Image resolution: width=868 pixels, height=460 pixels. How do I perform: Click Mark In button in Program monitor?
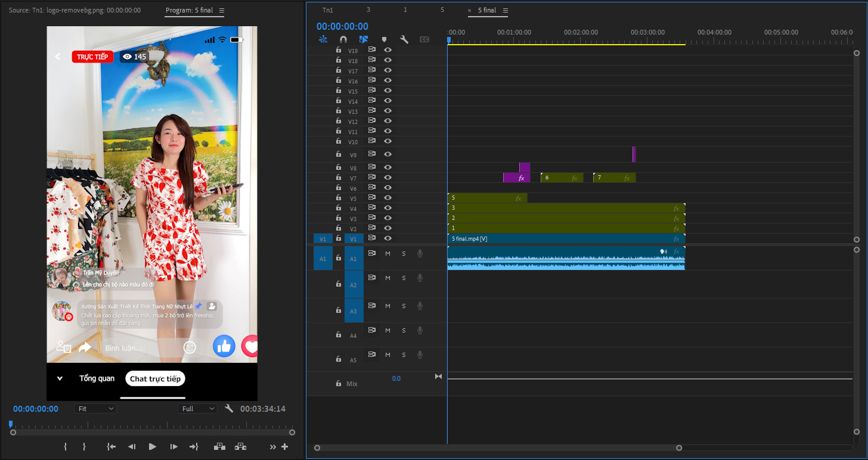[x=66, y=446]
